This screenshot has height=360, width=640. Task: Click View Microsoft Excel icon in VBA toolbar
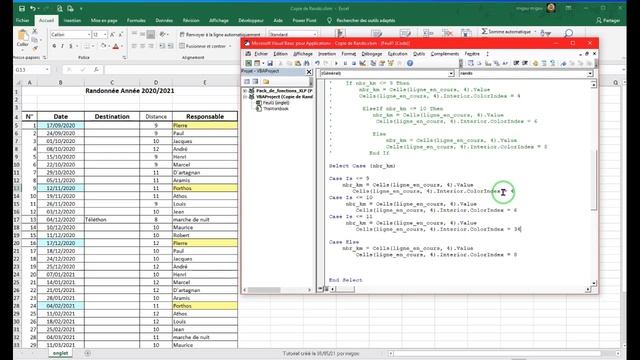point(249,63)
